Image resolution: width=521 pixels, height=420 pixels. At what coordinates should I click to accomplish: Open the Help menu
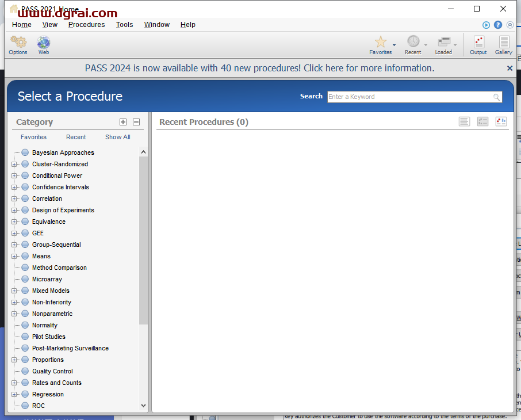tap(187, 25)
